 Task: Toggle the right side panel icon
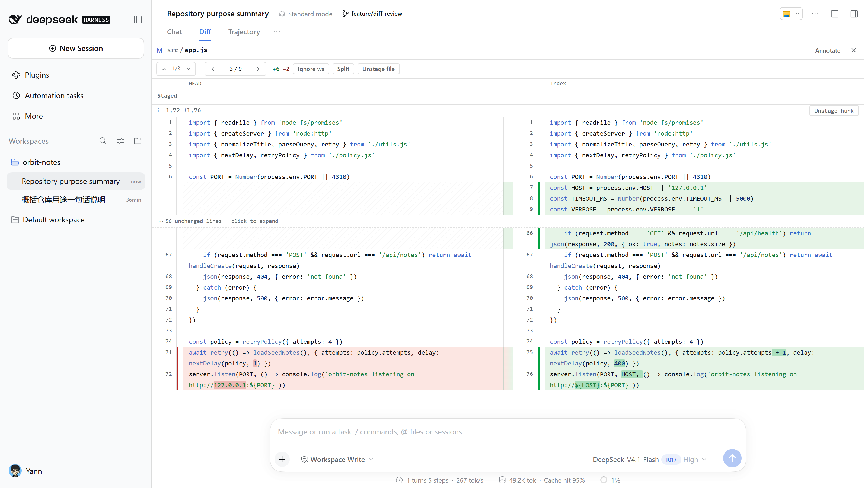(x=854, y=14)
